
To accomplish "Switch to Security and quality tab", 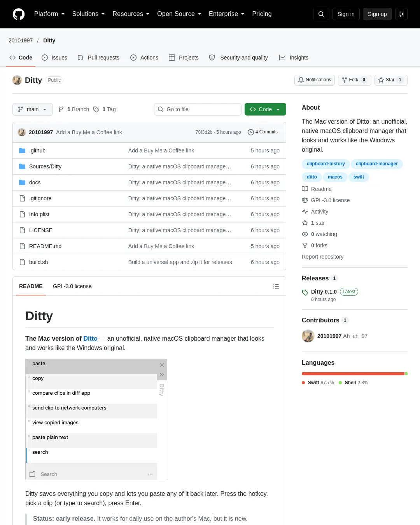I will click(238, 58).
